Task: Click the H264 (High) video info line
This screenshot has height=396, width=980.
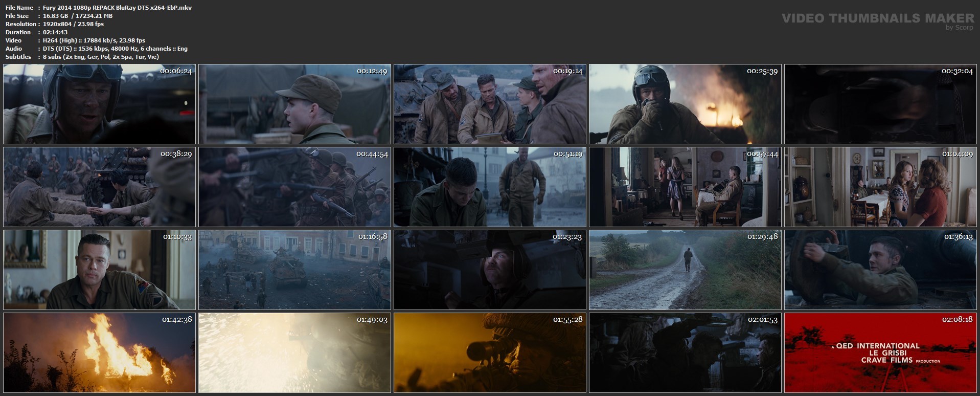Action: tap(94, 40)
